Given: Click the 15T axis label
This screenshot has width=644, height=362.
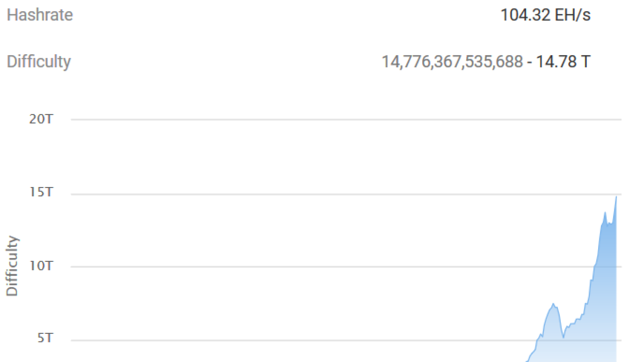Looking at the screenshot, I should [41, 192].
